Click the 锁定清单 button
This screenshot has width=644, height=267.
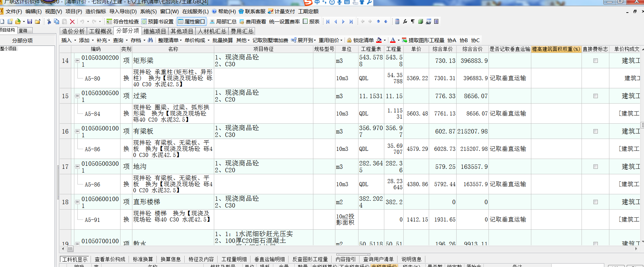click(x=360, y=40)
